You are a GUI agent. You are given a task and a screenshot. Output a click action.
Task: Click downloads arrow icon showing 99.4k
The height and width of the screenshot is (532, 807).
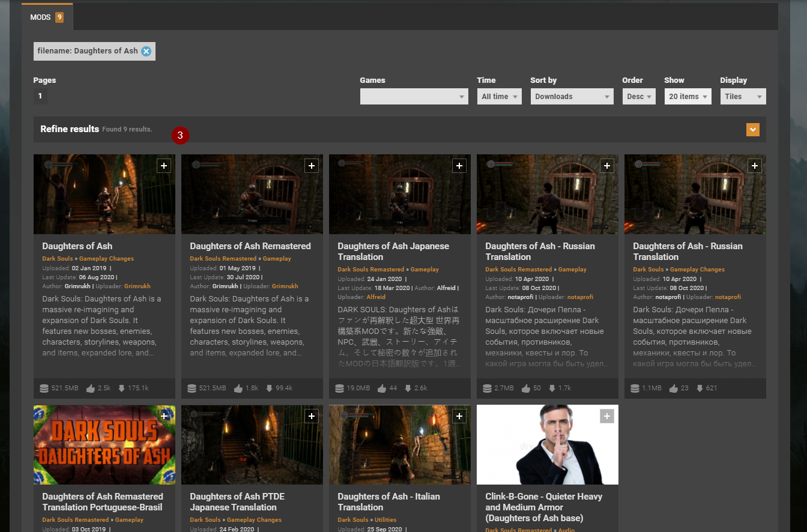(270, 388)
